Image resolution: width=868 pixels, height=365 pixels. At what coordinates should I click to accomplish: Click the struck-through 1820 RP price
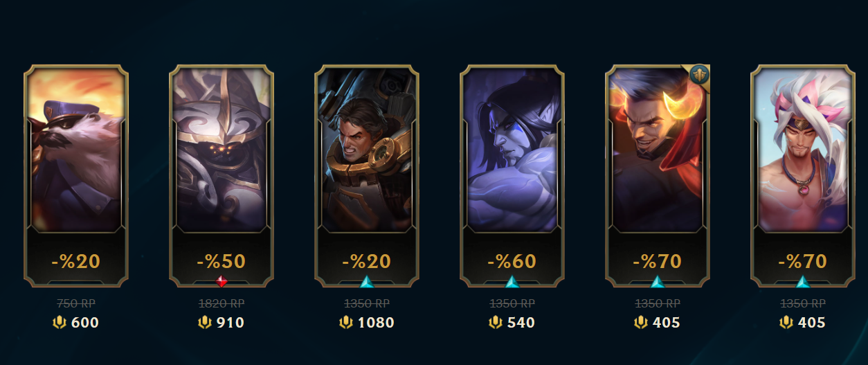tap(221, 303)
